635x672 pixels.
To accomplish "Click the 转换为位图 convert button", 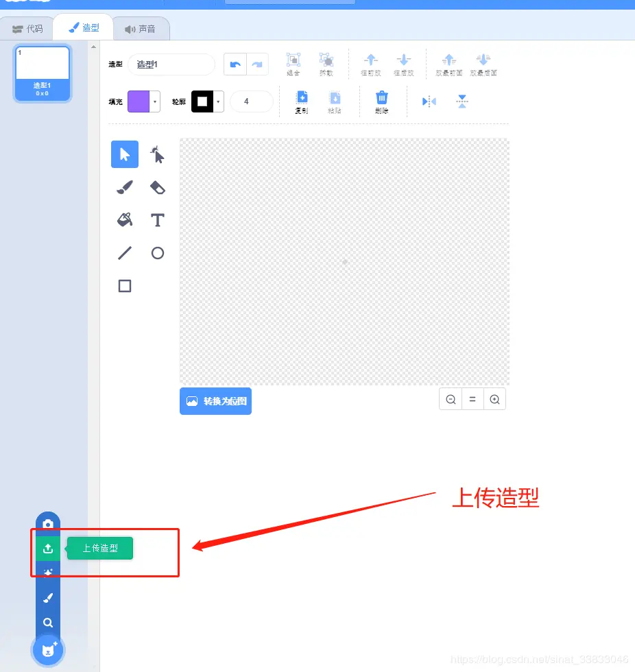I will [x=215, y=401].
